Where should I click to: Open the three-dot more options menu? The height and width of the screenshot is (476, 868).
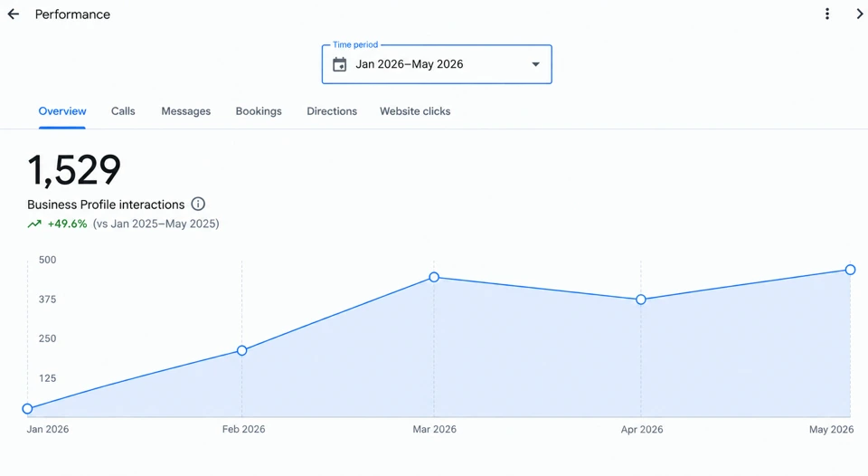tap(827, 14)
